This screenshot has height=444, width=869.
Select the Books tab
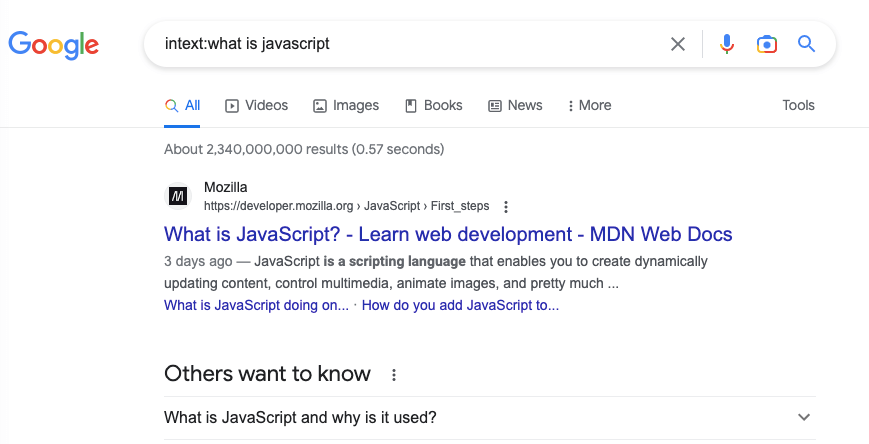[433, 105]
